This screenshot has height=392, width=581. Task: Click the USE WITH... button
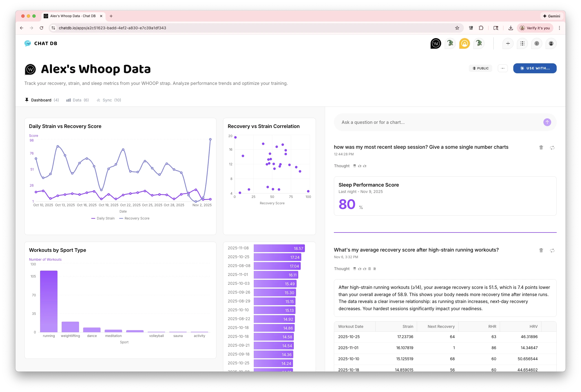(535, 68)
